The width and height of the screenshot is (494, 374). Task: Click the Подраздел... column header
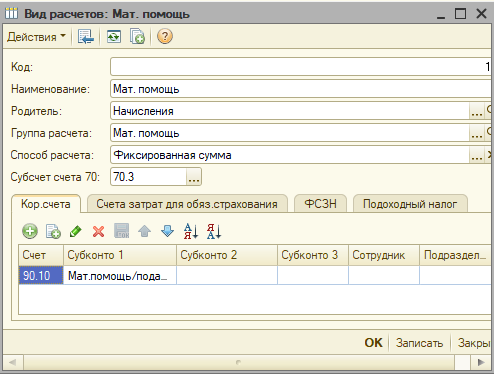pyautogui.click(x=455, y=255)
